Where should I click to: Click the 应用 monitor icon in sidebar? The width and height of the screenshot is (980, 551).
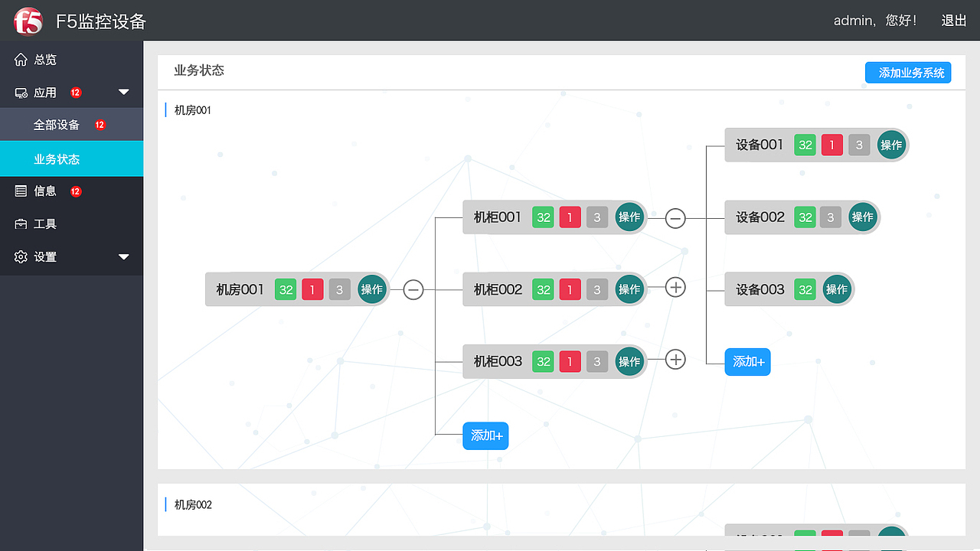[x=21, y=93]
